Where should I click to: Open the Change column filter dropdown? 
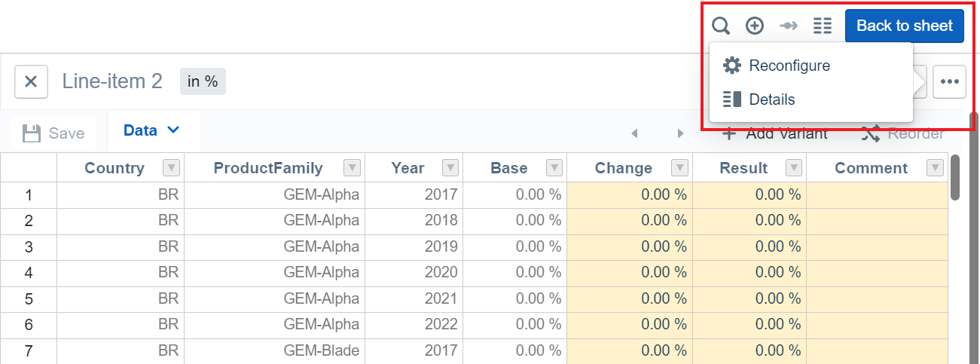679,168
